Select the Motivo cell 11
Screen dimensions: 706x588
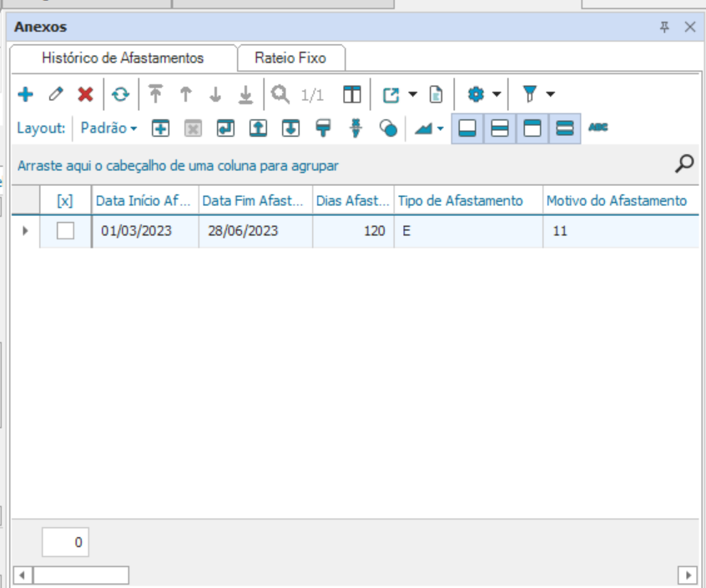coord(621,231)
